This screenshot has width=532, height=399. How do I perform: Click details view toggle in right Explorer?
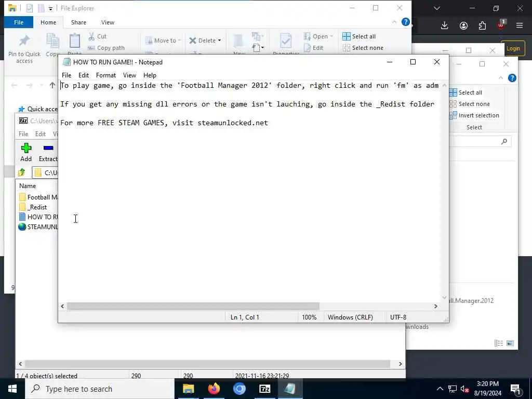coord(498,343)
